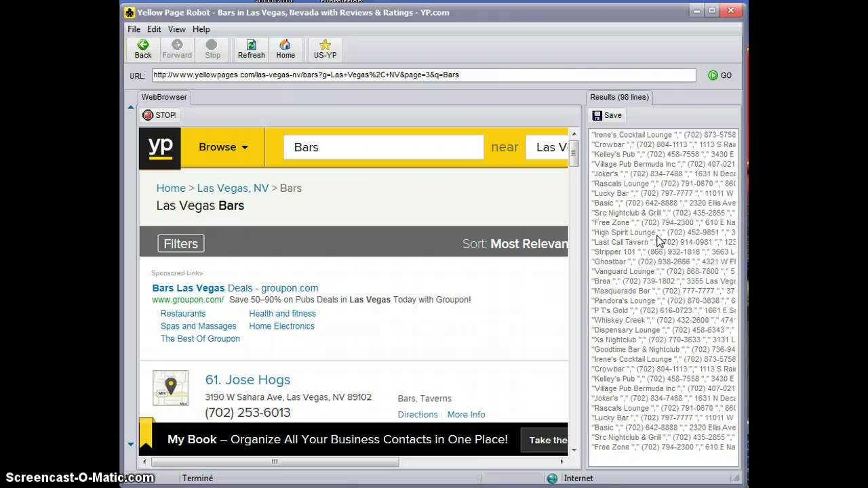
Task: Select "Stripper 101" result line
Action: (663, 251)
